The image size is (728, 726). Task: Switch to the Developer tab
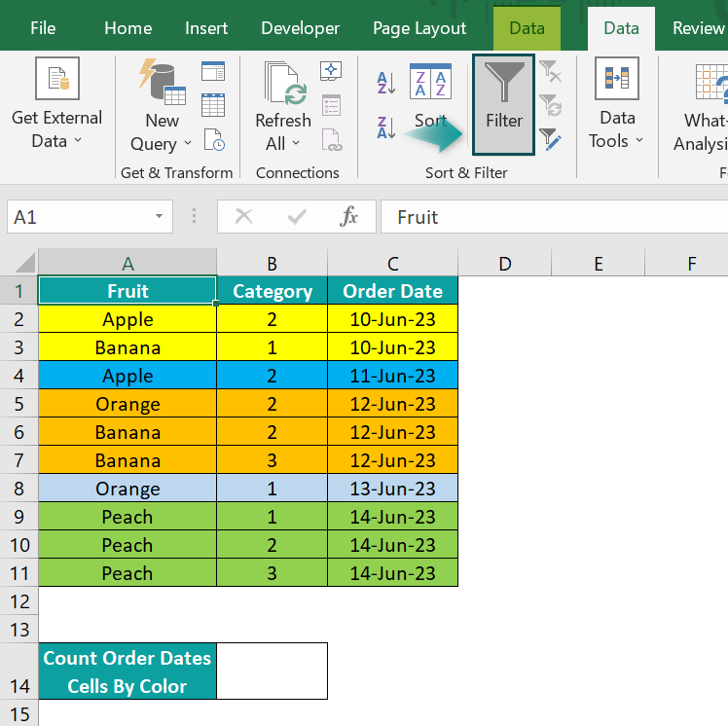(301, 28)
